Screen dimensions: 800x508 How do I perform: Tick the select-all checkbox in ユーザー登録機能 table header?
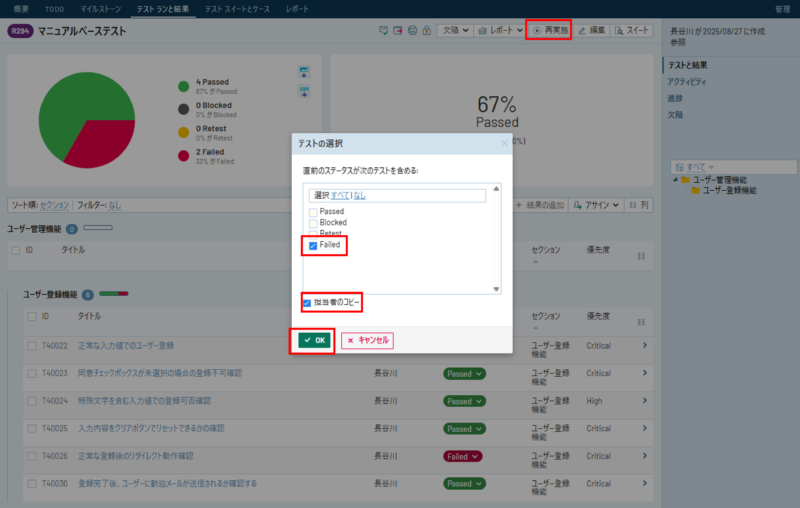(x=32, y=317)
